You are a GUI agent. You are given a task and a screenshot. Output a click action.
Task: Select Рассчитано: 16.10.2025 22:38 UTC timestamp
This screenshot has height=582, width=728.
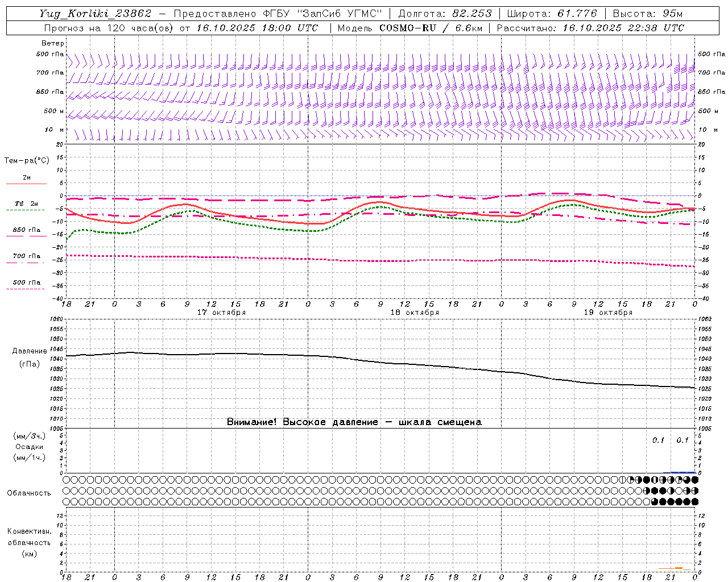click(x=590, y=28)
